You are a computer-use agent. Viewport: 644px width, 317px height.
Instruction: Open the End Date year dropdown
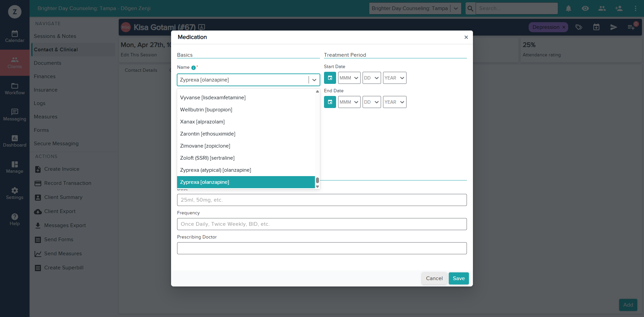[395, 102]
